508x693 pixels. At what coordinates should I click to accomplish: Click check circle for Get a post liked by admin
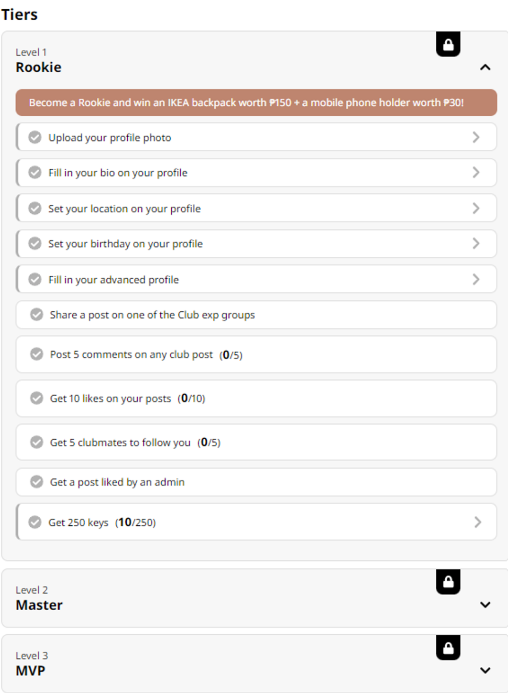[x=37, y=482]
